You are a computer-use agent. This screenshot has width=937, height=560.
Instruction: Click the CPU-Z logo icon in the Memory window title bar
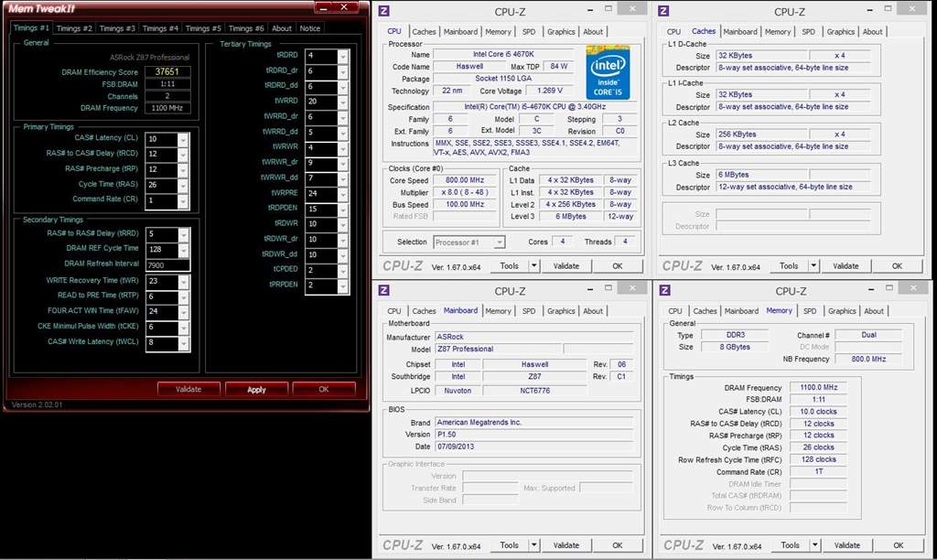coord(663,290)
